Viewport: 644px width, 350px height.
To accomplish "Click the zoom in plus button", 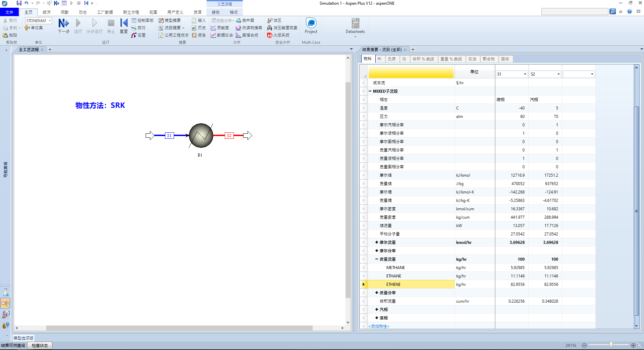I will [x=633, y=345].
